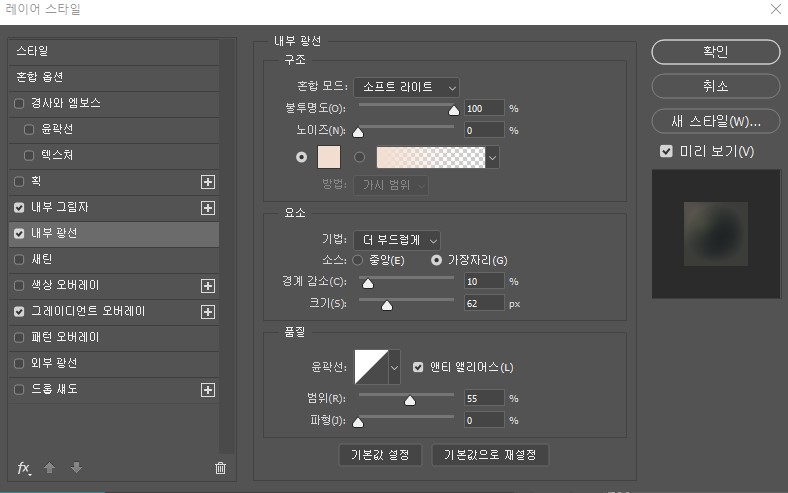Enable the 패턴 오버레이 checkbox
788x493 pixels.
click(x=19, y=338)
